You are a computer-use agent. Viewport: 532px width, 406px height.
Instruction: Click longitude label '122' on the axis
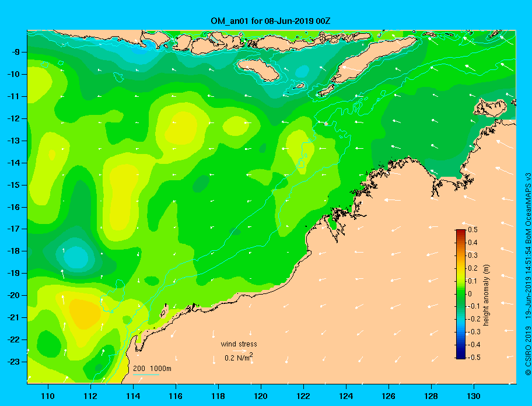(303, 396)
